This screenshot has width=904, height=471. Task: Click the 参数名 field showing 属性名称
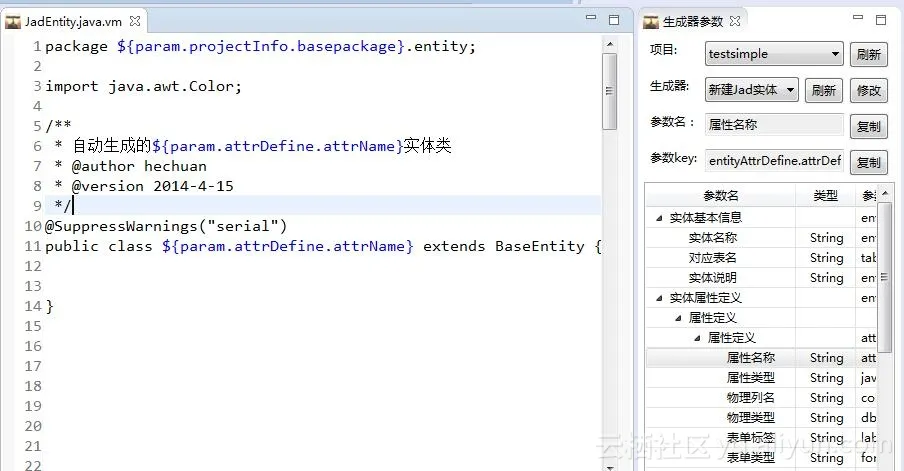click(x=774, y=125)
